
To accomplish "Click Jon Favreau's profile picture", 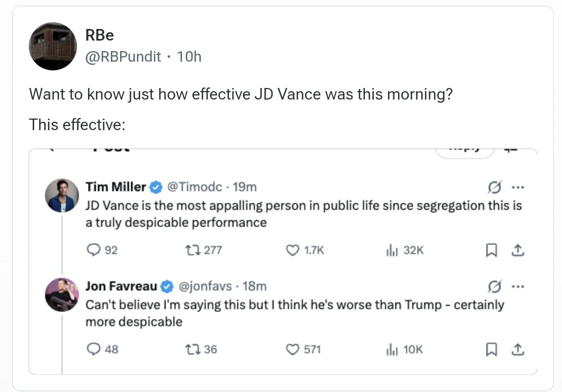I will coord(62,295).
